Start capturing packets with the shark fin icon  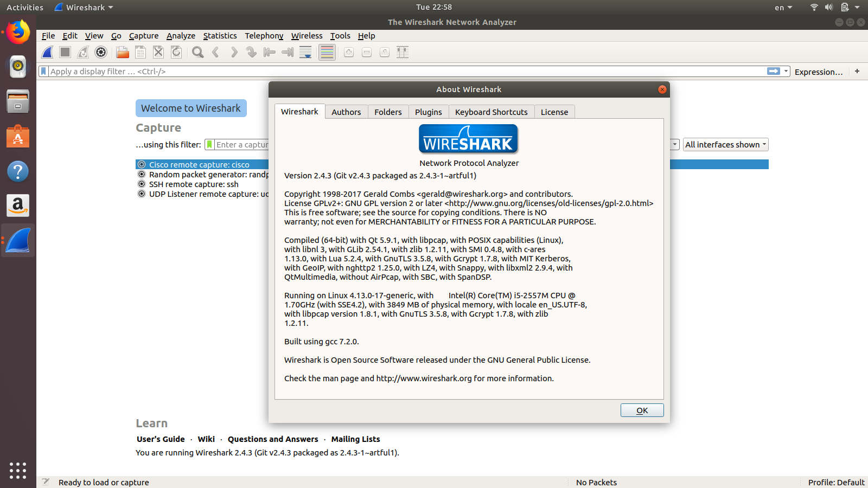click(48, 52)
